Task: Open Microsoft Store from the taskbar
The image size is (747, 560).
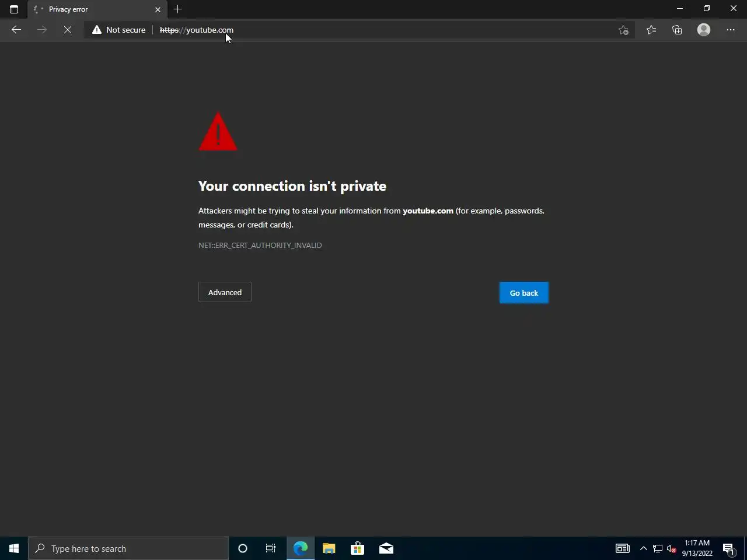Action: pos(357,548)
